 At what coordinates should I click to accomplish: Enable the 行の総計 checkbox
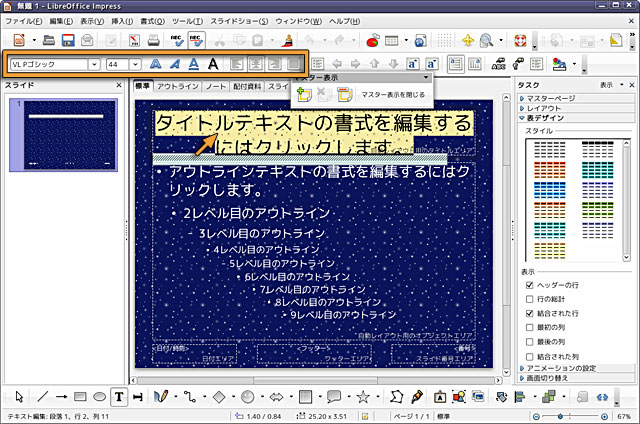click(x=529, y=299)
